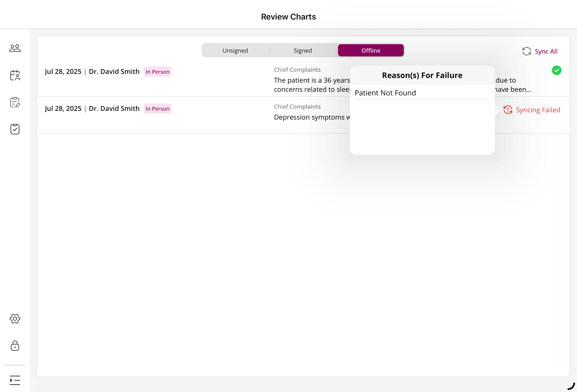Open the Tasks checklist icon
Viewport: 577px width, 392px height.
click(15, 129)
